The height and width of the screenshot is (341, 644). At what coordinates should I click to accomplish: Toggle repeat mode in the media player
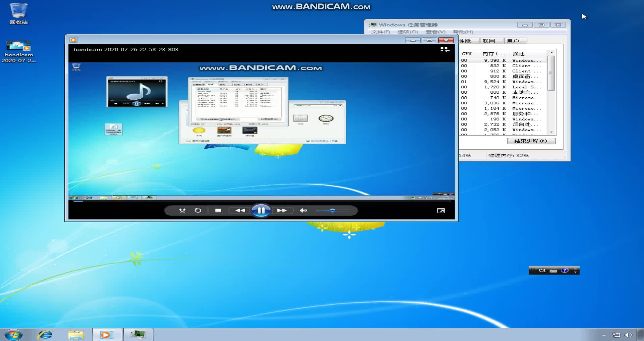click(x=198, y=210)
